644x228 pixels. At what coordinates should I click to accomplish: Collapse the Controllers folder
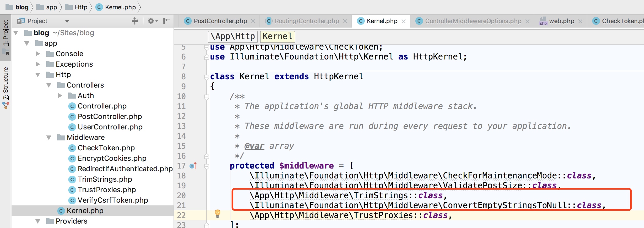coord(49,85)
